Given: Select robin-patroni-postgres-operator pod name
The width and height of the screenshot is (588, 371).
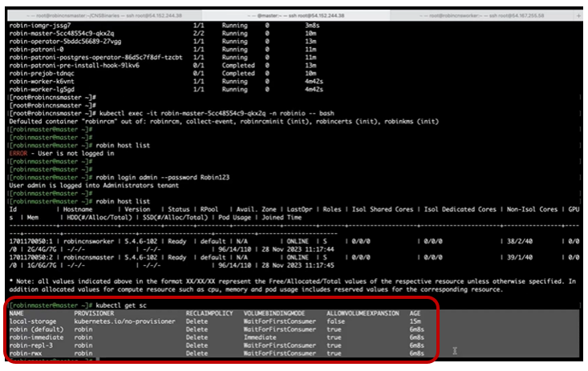Looking at the screenshot, I should (x=95, y=58).
